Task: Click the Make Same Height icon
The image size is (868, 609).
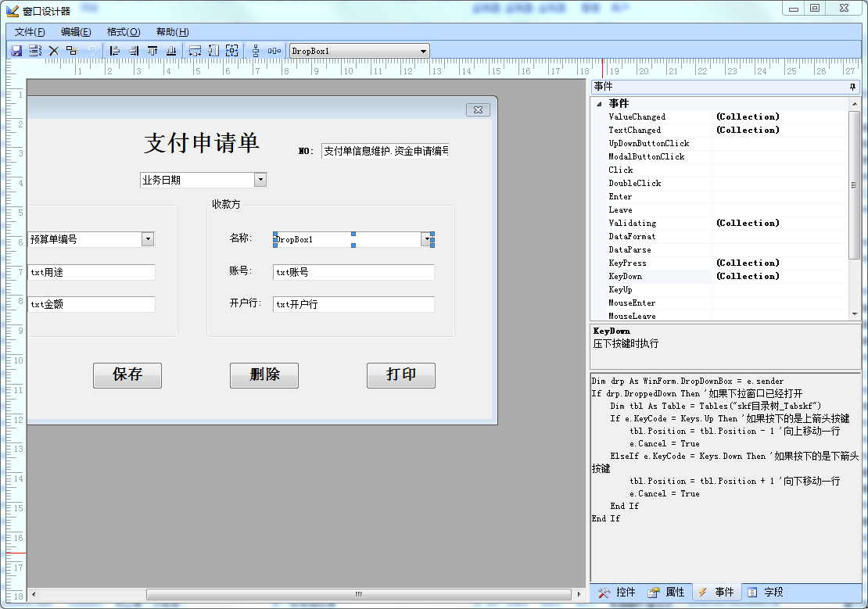Action: tap(213, 51)
